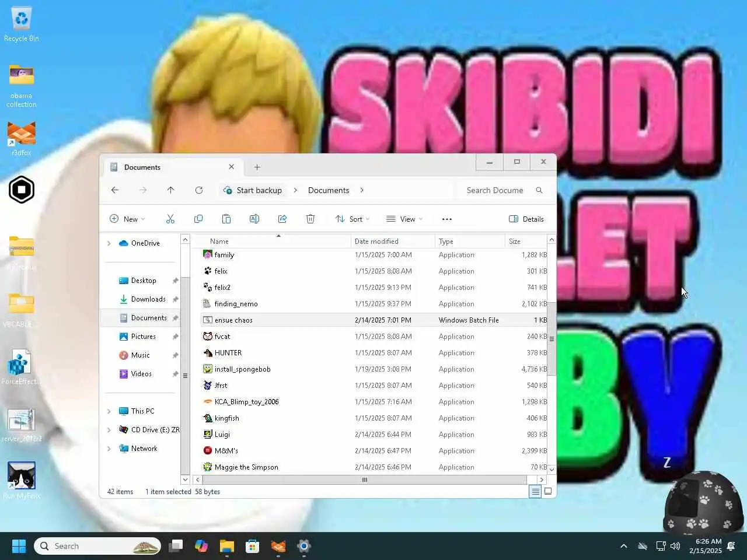Open obama collection folder on desktop

[x=22, y=86]
